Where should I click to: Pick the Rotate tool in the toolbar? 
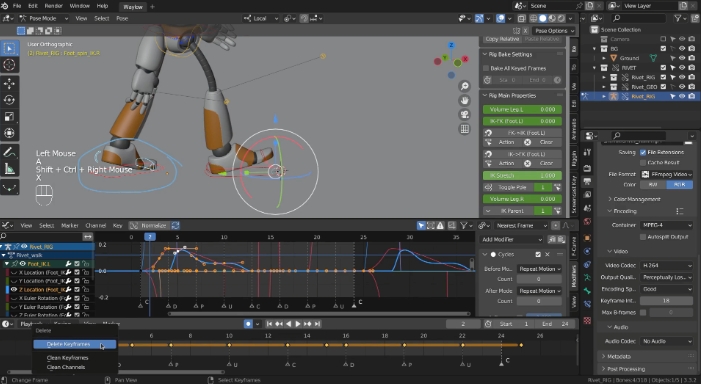click(9, 100)
